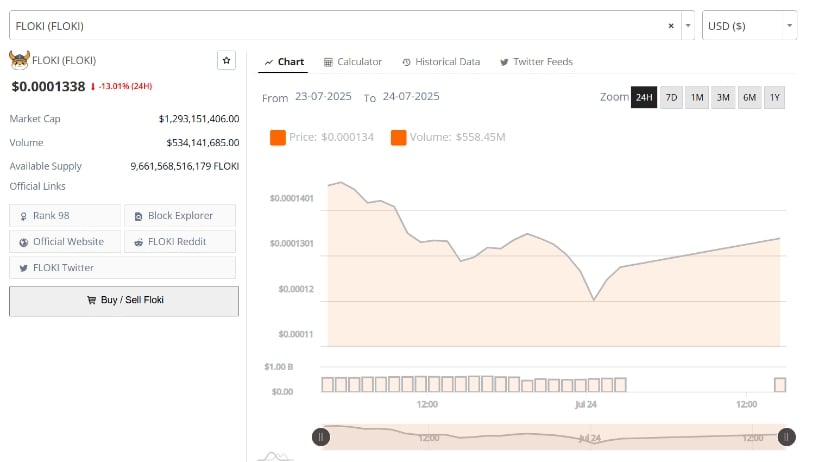The width and height of the screenshot is (825, 462).
Task: Select the 24H zoom range
Action: point(644,97)
